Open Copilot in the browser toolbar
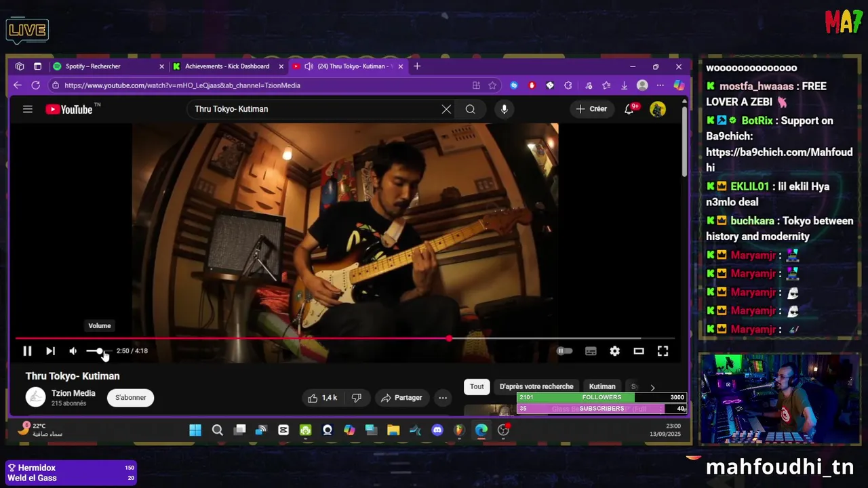The image size is (868, 488). pyautogui.click(x=679, y=85)
